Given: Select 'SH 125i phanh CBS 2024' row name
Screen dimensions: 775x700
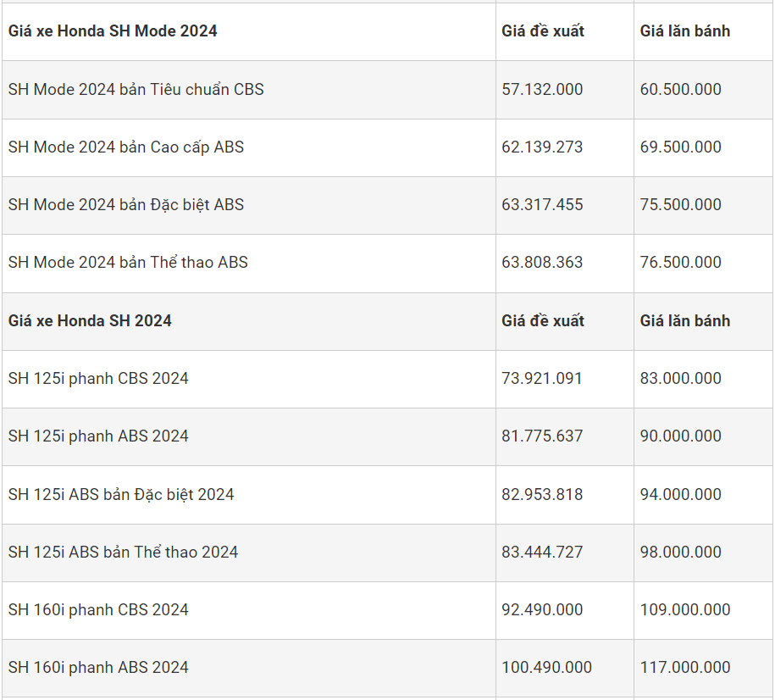Looking at the screenshot, I should [98, 378].
